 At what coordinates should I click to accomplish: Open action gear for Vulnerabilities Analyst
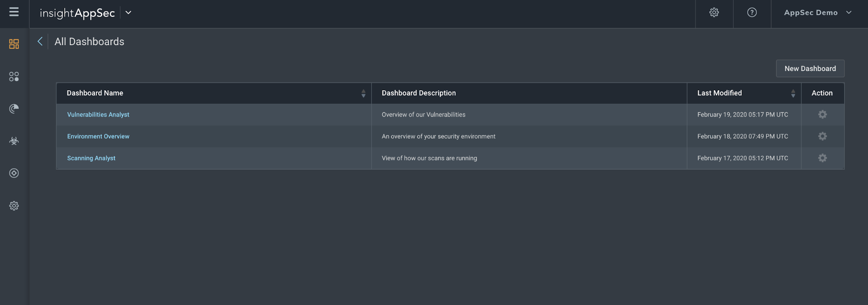(822, 115)
